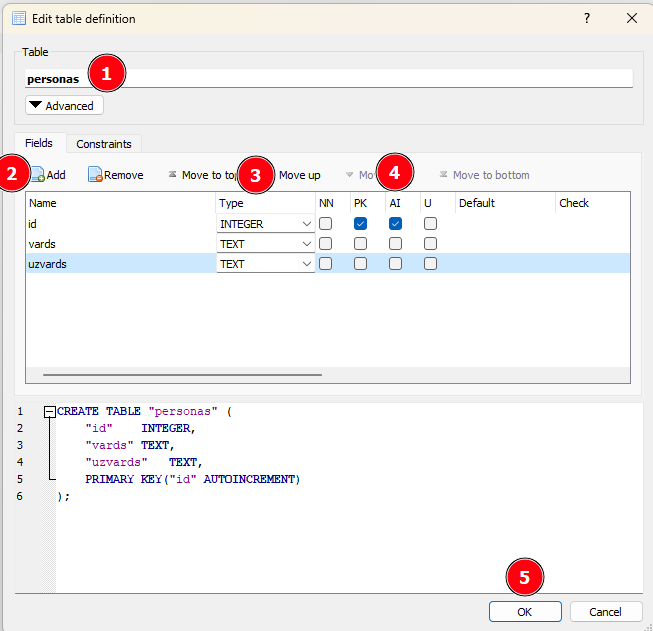Click OK to confirm the table

525,611
